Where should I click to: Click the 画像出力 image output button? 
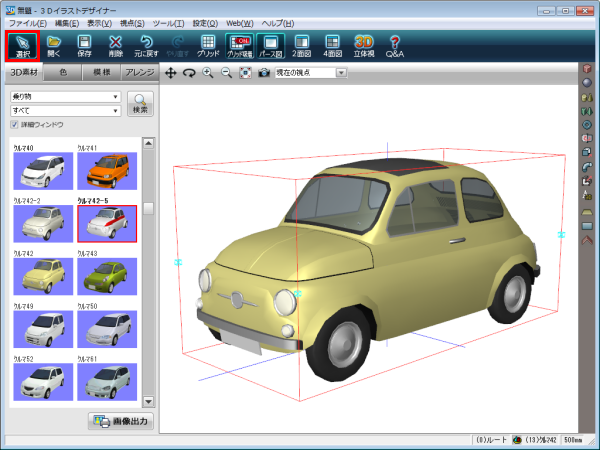(119, 421)
